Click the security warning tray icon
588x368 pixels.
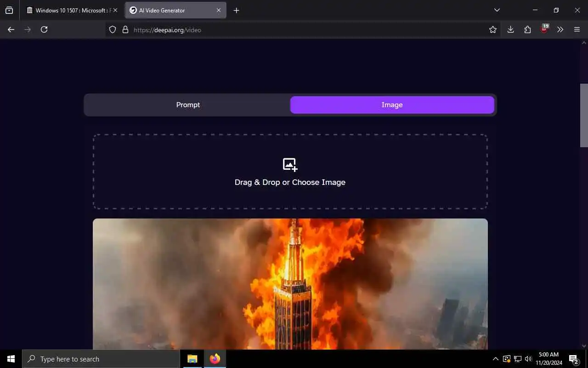[507, 359]
